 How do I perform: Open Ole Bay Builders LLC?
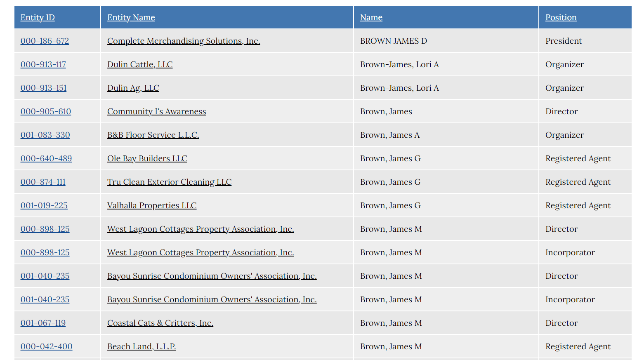click(147, 158)
